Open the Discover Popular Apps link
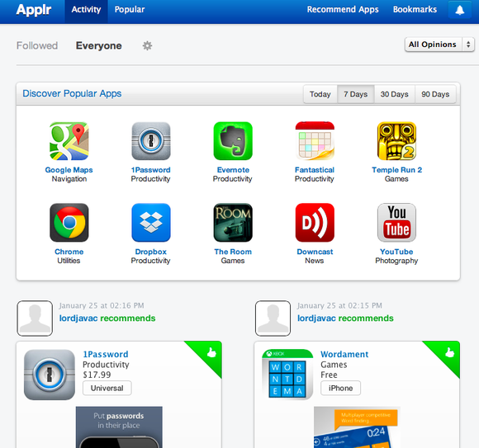This screenshot has width=479, height=448. [x=72, y=94]
